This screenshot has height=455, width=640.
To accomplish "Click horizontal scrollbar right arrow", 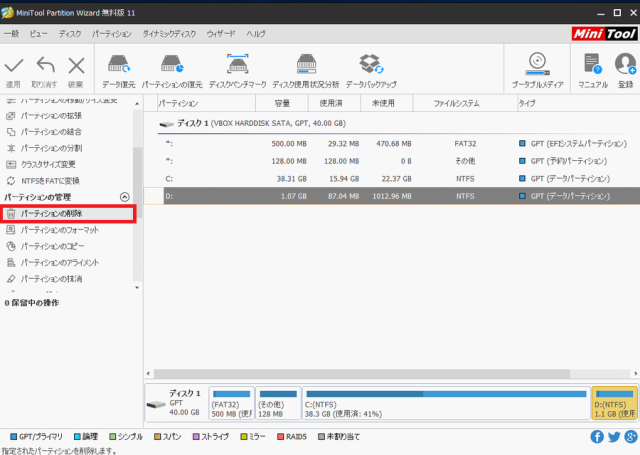I will pyautogui.click(x=636, y=373).
